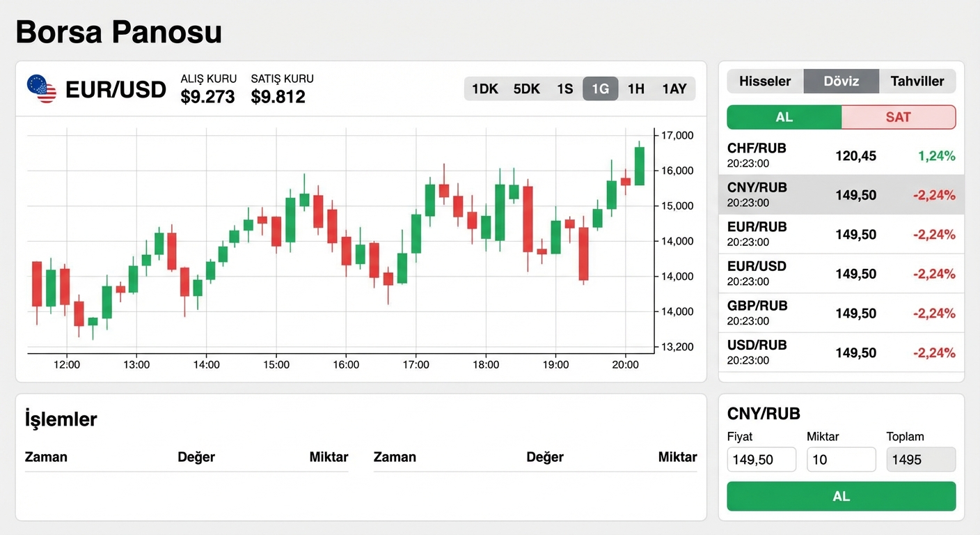Select the 1DK timeframe

484,88
